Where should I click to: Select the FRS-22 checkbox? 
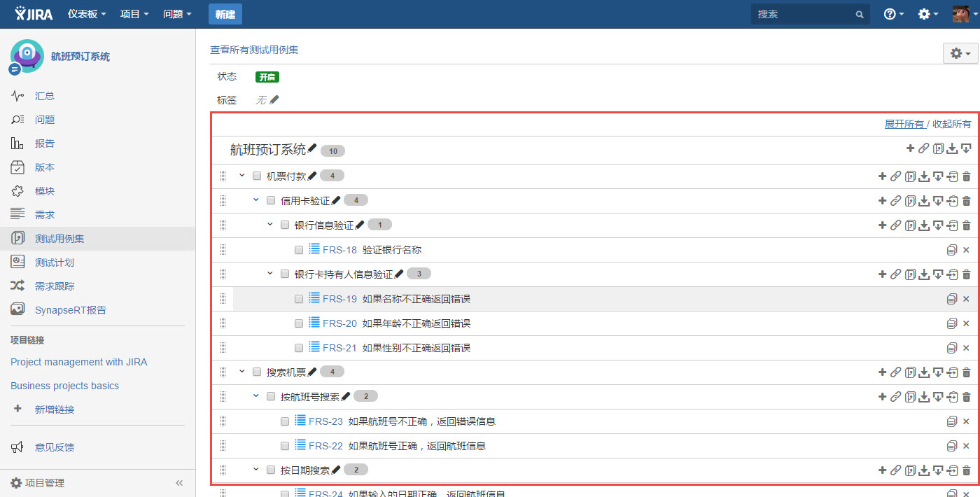pyautogui.click(x=285, y=446)
